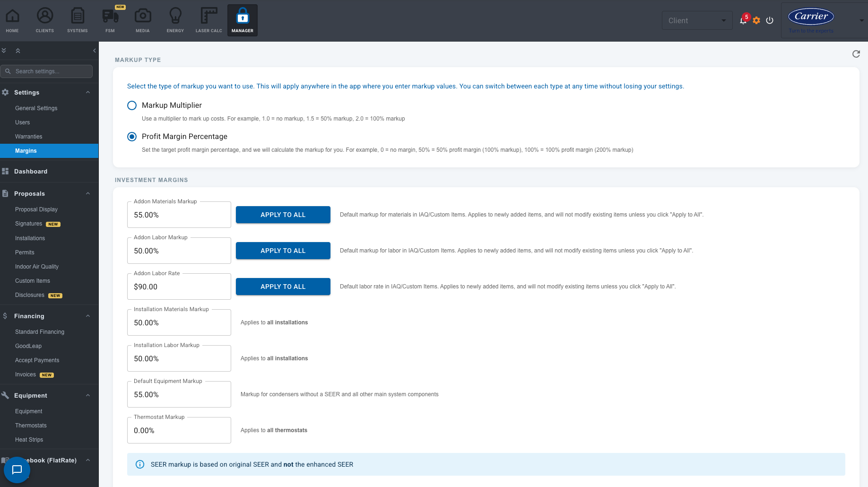Viewport: 868px width, 487px height.
Task: Edit Default Equipment Markup field
Action: coord(179,394)
